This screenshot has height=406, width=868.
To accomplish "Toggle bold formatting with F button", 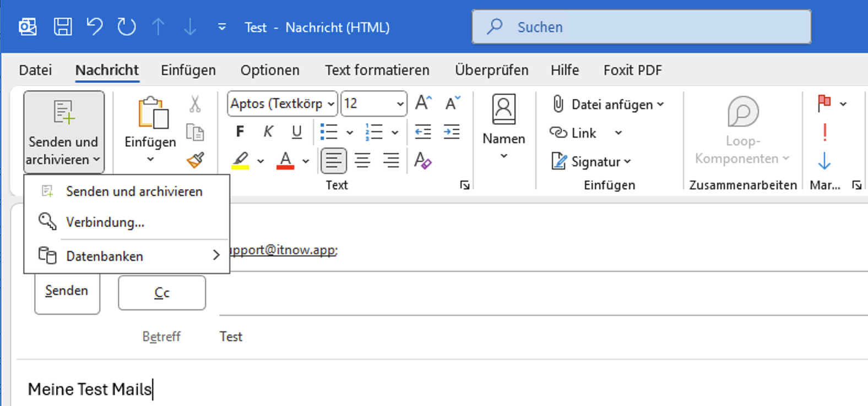I will tap(240, 132).
